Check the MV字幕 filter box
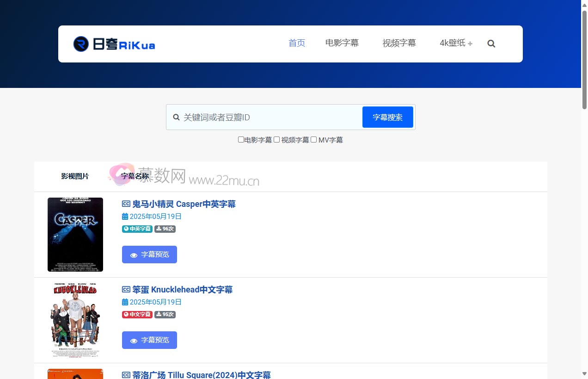The image size is (588, 379). 313,140
